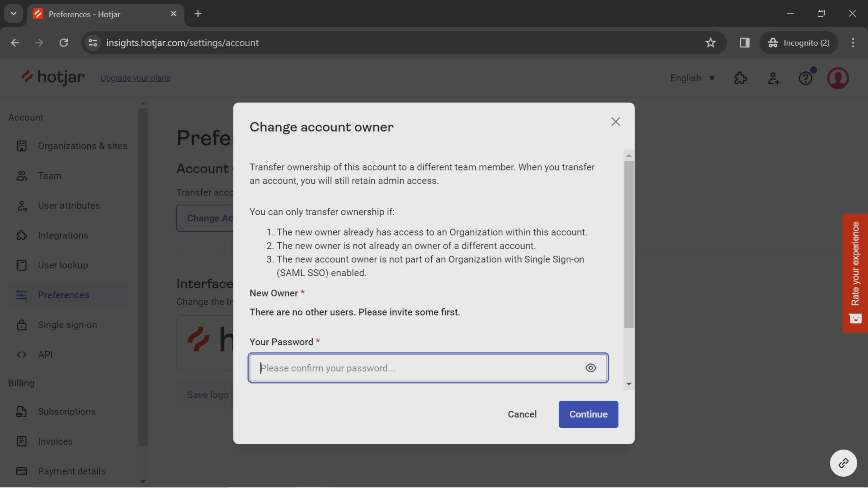The image size is (868, 488).
Task: Open API settings panel
Action: point(45,354)
